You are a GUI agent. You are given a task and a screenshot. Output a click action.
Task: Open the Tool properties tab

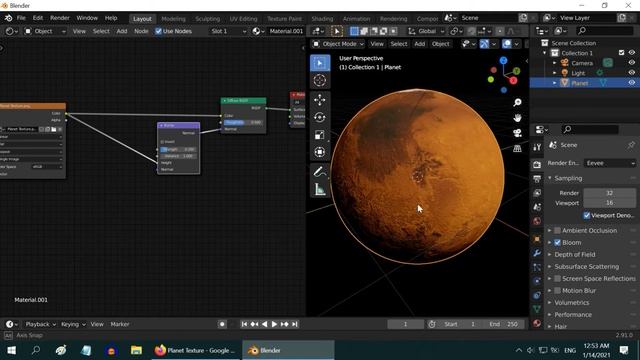[537, 147]
